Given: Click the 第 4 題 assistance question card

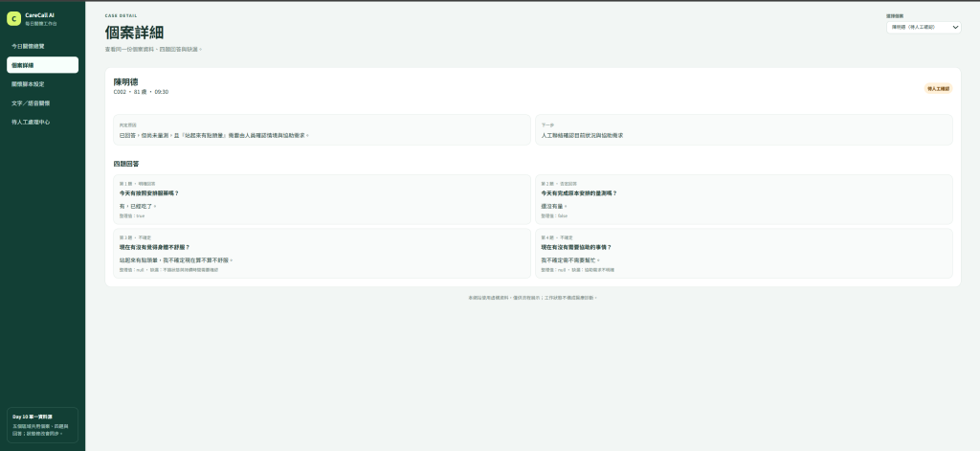Looking at the screenshot, I should click(744, 254).
